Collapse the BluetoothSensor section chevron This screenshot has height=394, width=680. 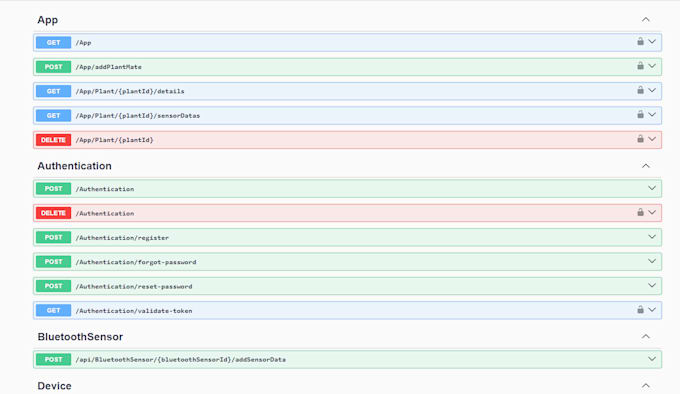pos(646,336)
